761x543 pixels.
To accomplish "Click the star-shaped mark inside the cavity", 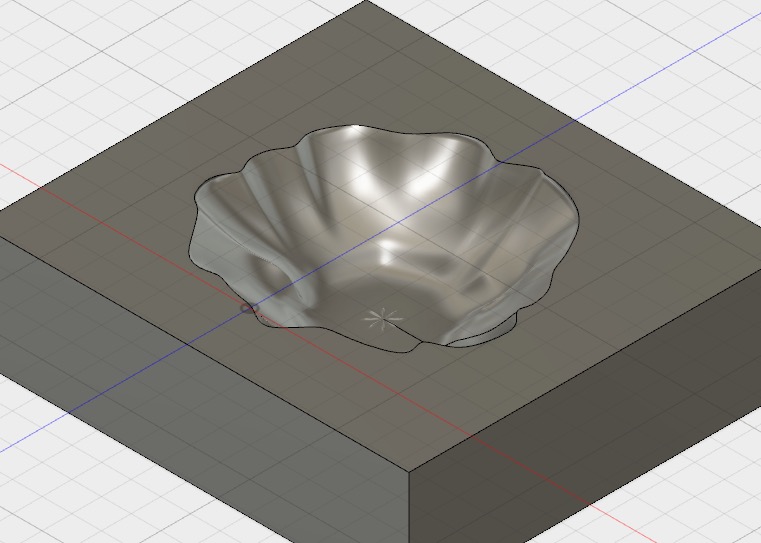I will click(x=383, y=320).
